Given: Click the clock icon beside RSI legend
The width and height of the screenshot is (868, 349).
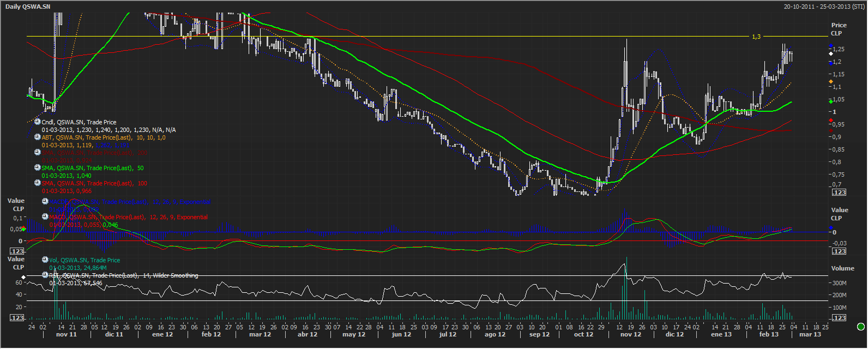Looking at the screenshot, I should tap(45, 276).
